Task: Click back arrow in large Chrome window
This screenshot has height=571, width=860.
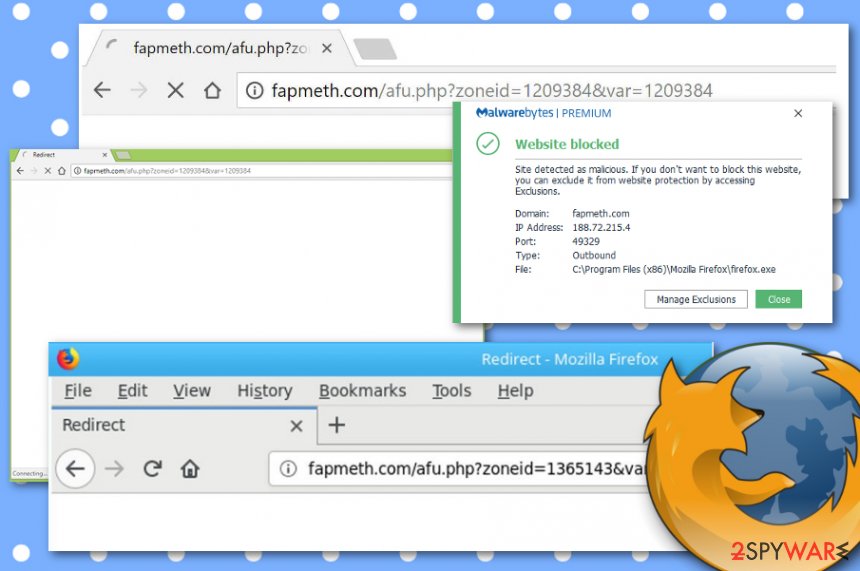Action: pyautogui.click(x=103, y=90)
